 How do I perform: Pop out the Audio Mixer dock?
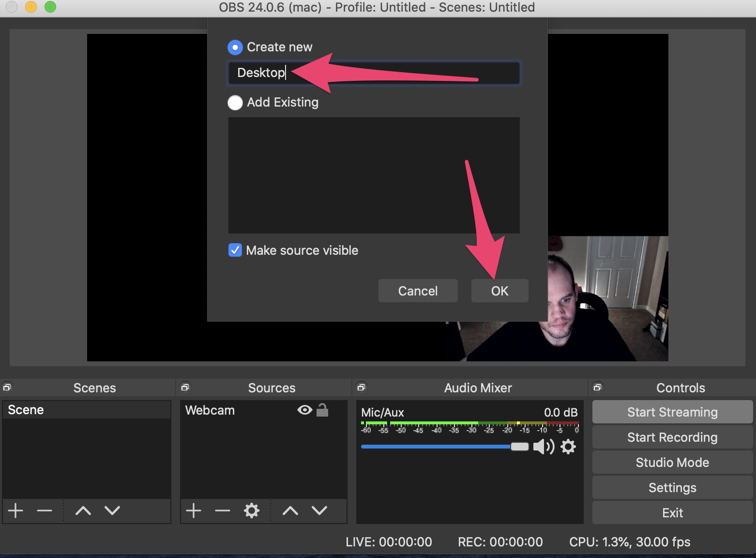(x=361, y=387)
